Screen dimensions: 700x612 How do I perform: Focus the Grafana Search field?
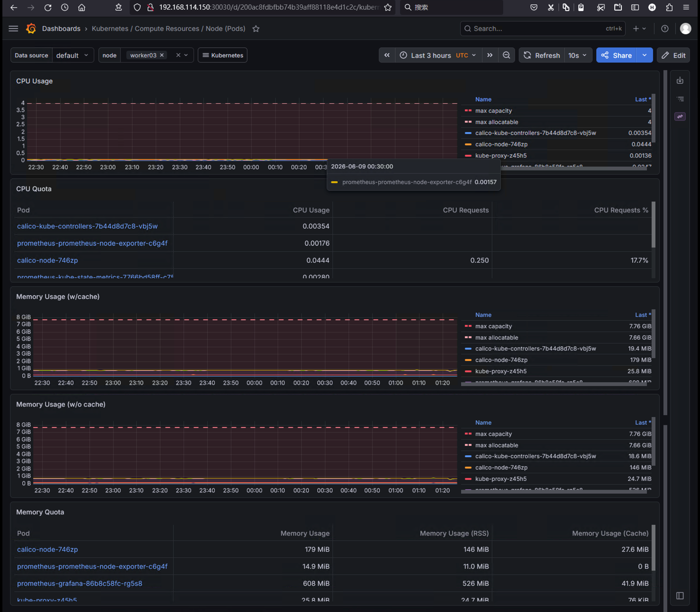click(x=543, y=29)
